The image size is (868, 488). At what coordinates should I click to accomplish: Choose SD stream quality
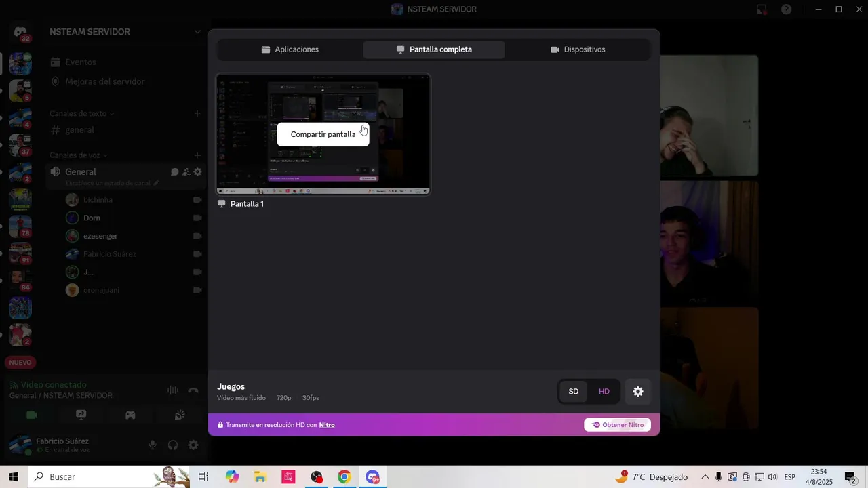(574, 392)
